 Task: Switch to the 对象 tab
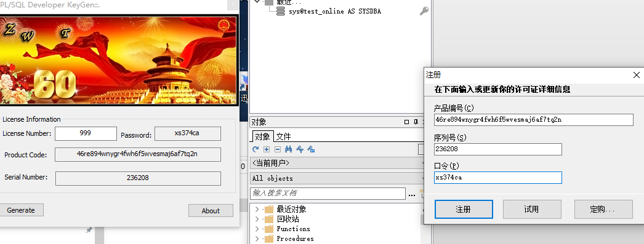tap(262, 136)
